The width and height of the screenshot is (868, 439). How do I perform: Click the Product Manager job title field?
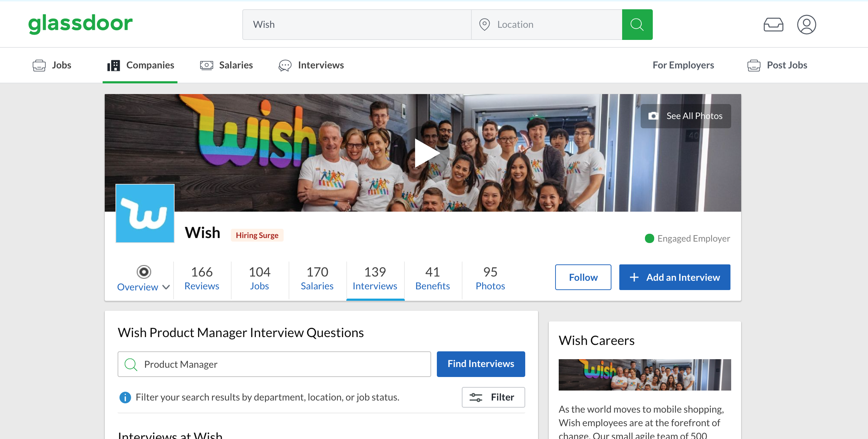(274, 364)
